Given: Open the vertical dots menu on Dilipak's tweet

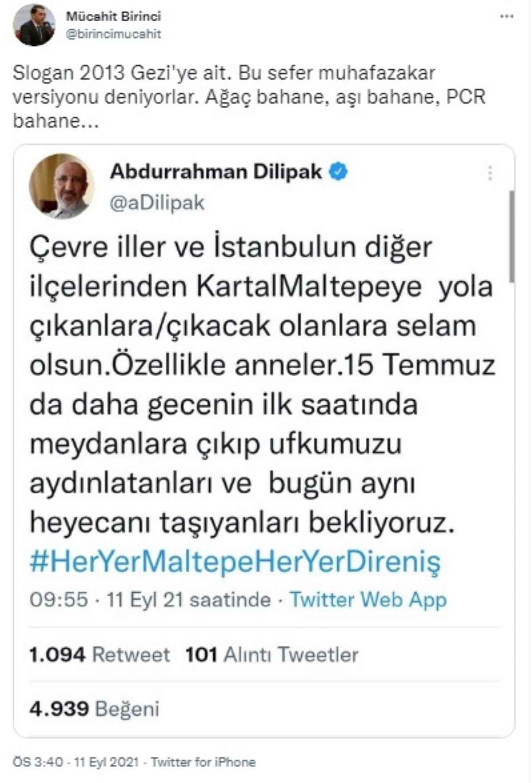Looking at the screenshot, I should [490, 173].
